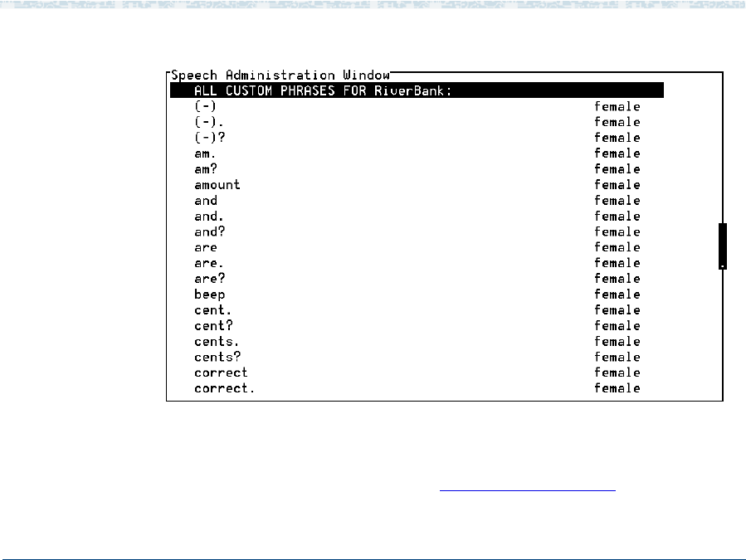Click "female" in the "correct." row

click(x=617, y=388)
